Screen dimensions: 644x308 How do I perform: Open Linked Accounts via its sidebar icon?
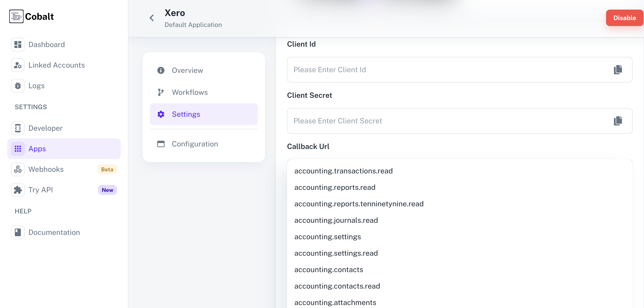[18, 65]
